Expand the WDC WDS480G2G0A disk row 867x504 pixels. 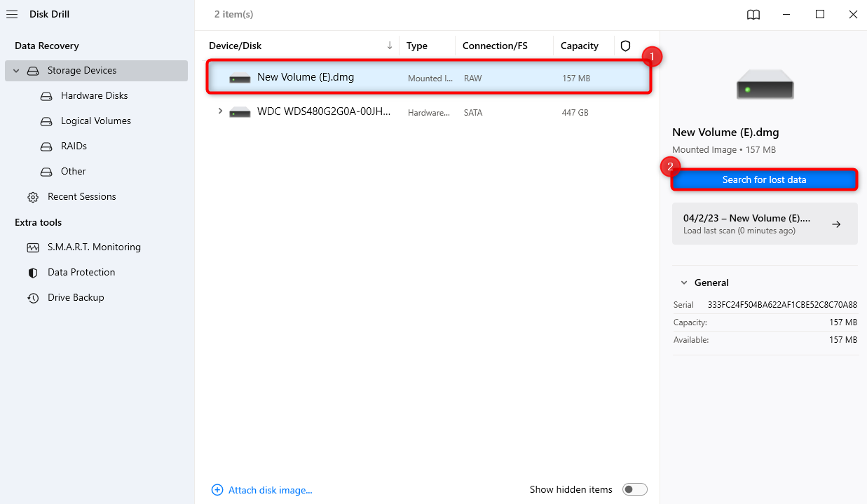point(220,111)
